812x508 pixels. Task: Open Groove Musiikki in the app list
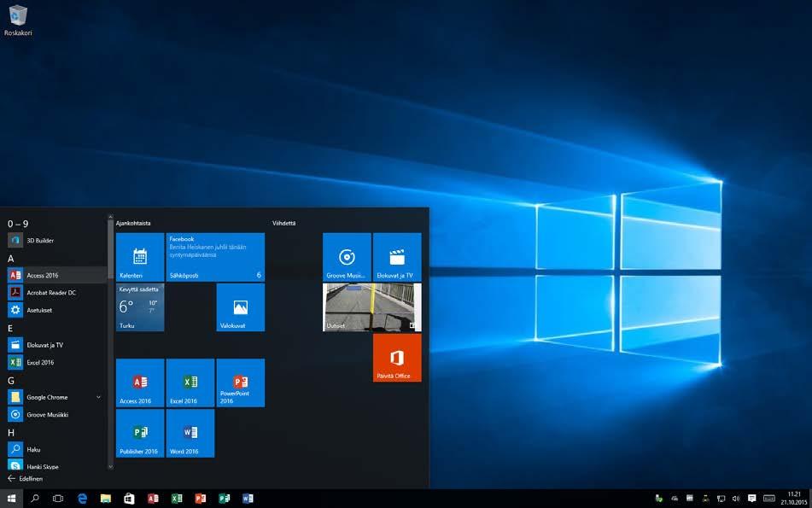click(x=56, y=415)
